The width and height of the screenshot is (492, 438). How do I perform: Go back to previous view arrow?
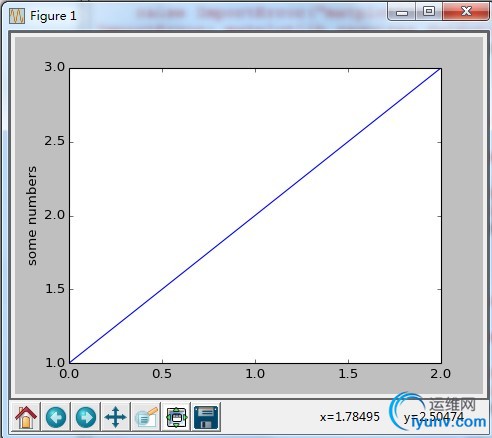coord(56,417)
